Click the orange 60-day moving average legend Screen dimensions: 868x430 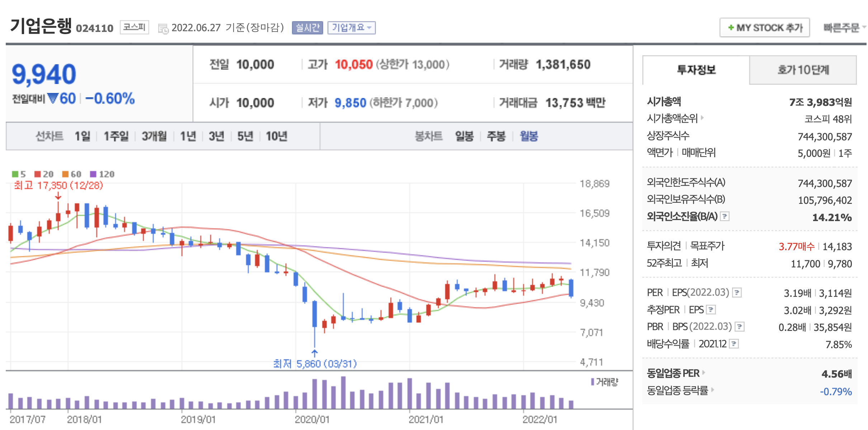pos(72,174)
